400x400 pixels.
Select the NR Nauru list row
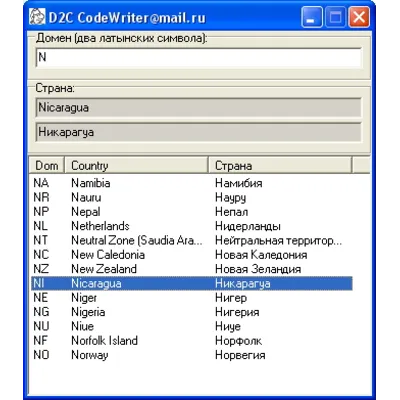192,197
